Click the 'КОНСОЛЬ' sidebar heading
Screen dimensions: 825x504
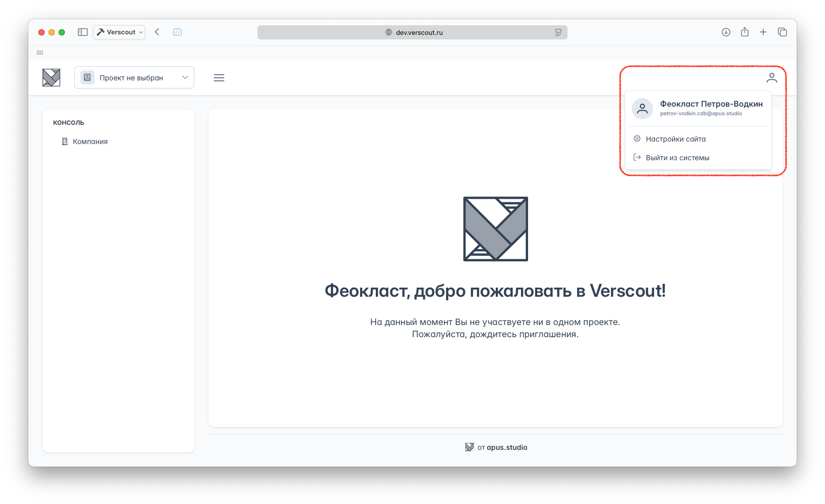[x=68, y=123]
